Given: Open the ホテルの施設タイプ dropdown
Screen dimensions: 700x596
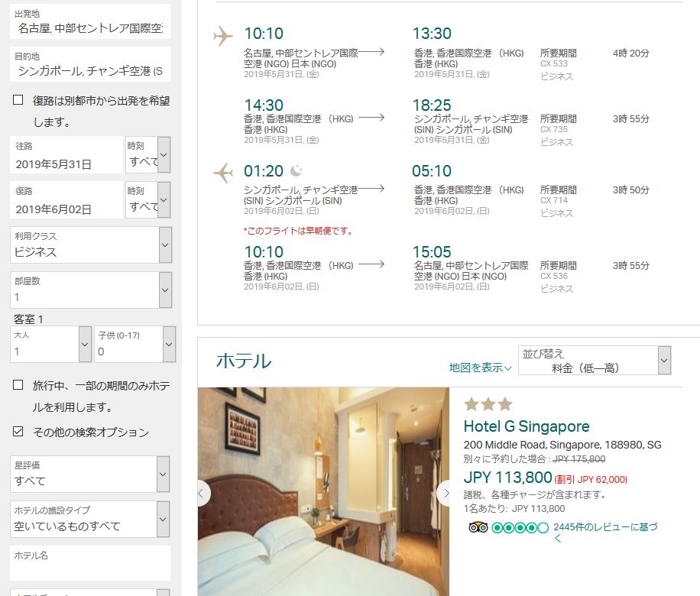Looking at the screenshot, I should point(89,519).
